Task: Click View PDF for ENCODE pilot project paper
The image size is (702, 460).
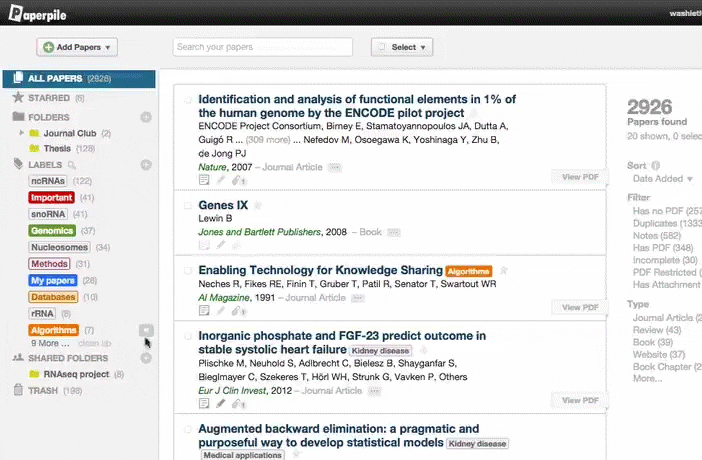Action: [x=580, y=177]
